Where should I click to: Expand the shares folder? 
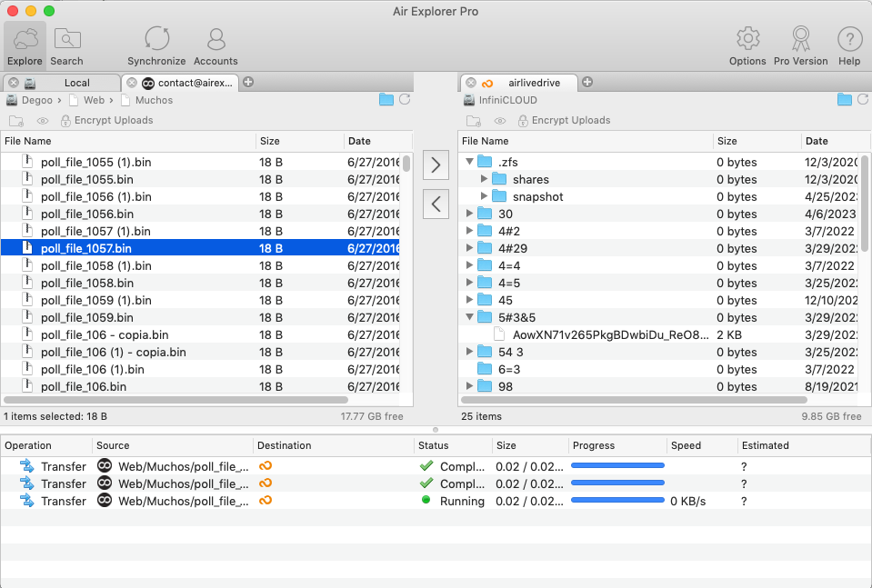coord(484,179)
